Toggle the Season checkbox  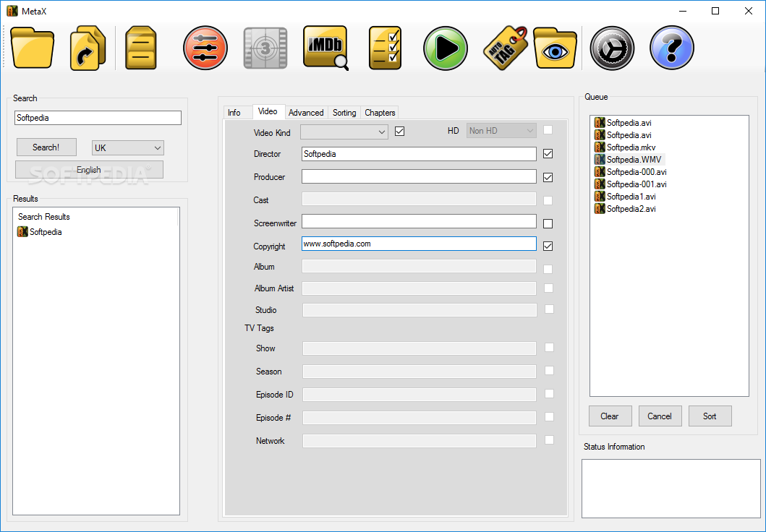pyautogui.click(x=549, y=370)
